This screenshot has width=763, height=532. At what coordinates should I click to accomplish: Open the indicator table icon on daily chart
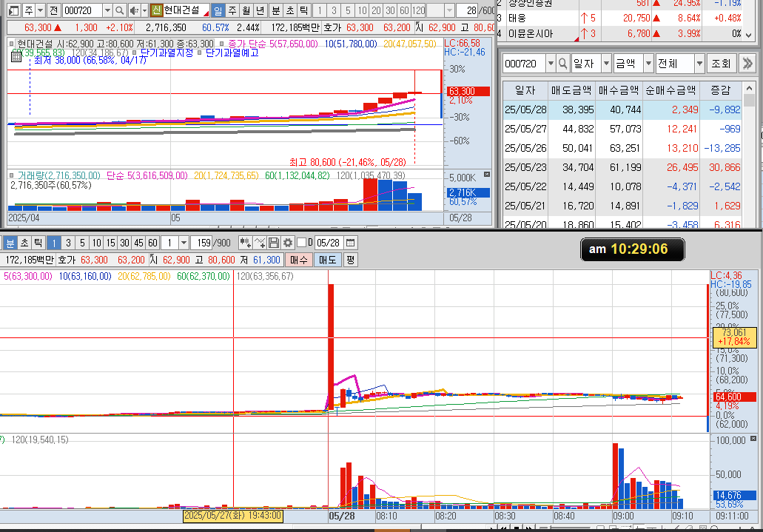point(16,56)
